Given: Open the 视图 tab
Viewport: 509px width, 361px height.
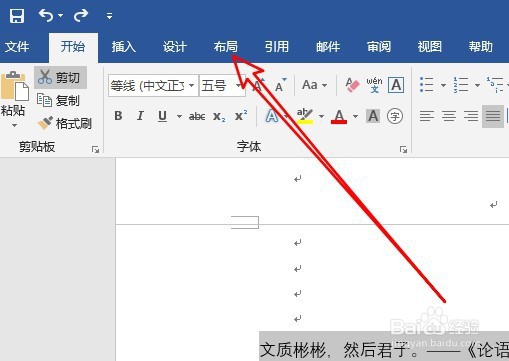Looking at the screenshot, I should [x=430, y=47].
